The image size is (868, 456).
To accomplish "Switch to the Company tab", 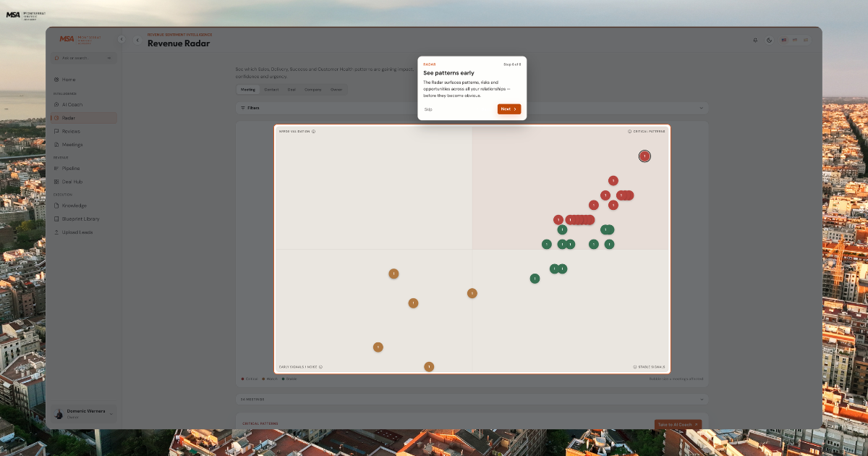I will (x=313, y=90).
